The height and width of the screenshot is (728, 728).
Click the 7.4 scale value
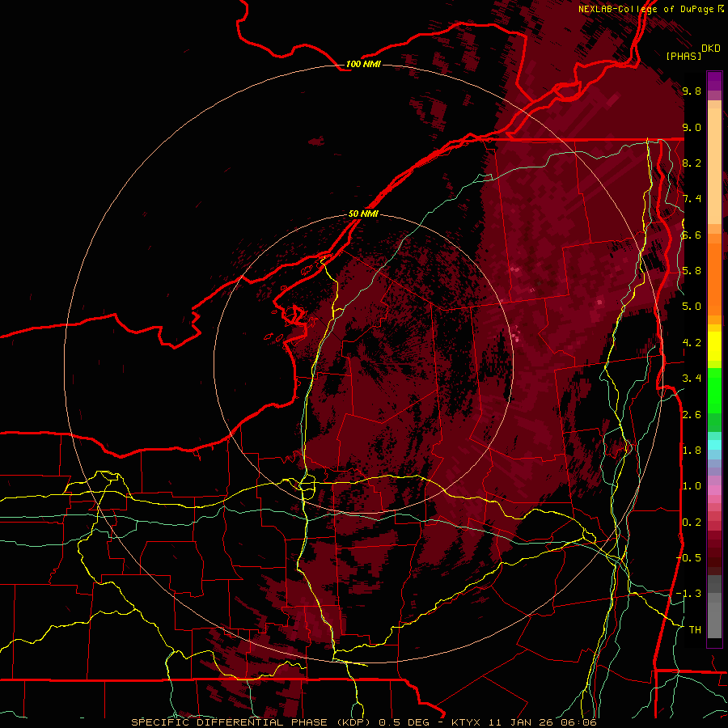(692, 199)
